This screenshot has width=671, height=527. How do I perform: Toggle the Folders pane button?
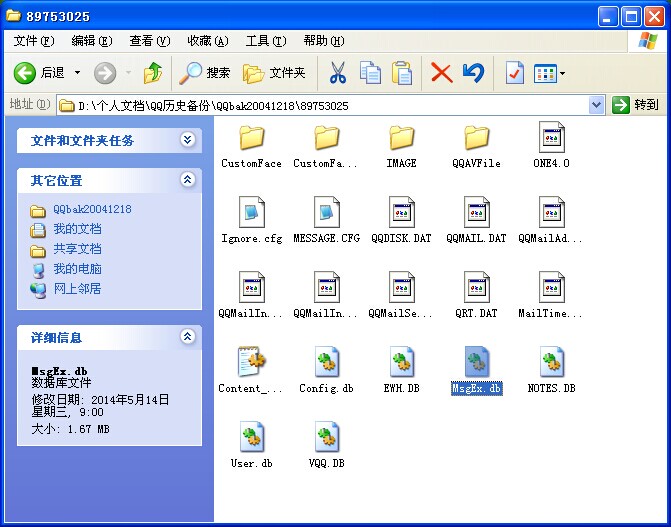pyautogui.click(x=274, y=73)
